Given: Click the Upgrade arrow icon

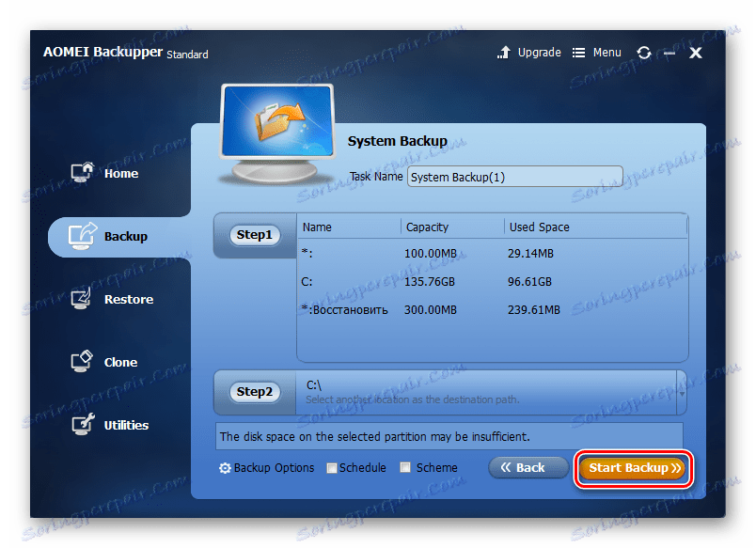Looking at the screenshot, I should [503, 52].
